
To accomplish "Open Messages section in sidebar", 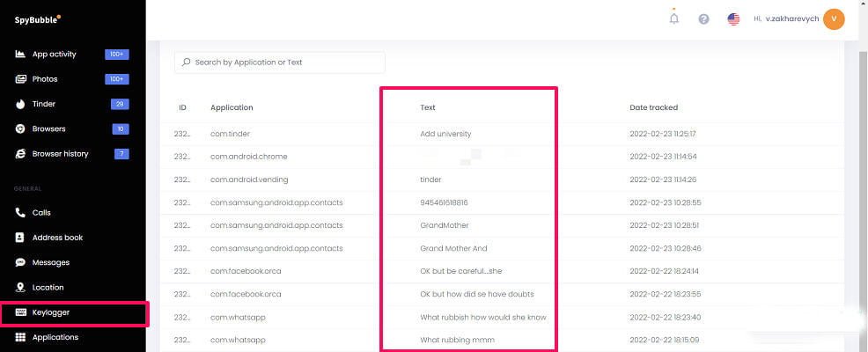I will [51, 262].
